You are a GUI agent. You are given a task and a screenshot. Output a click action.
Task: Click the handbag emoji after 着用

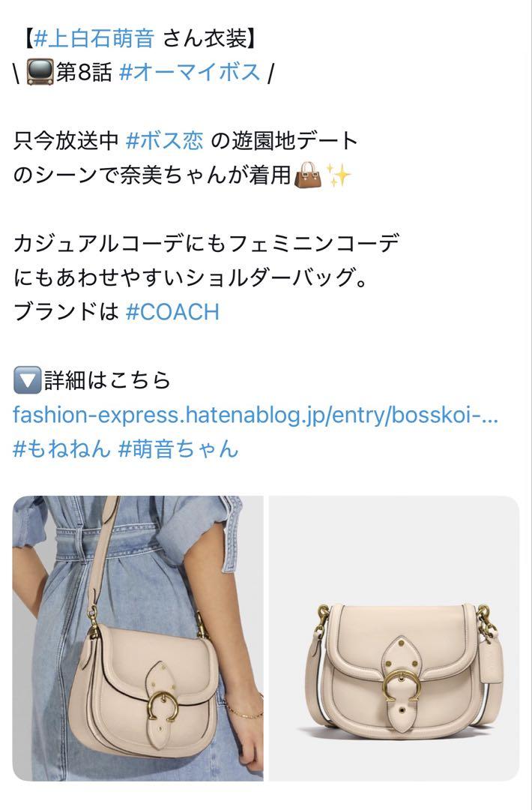point(307,175)
